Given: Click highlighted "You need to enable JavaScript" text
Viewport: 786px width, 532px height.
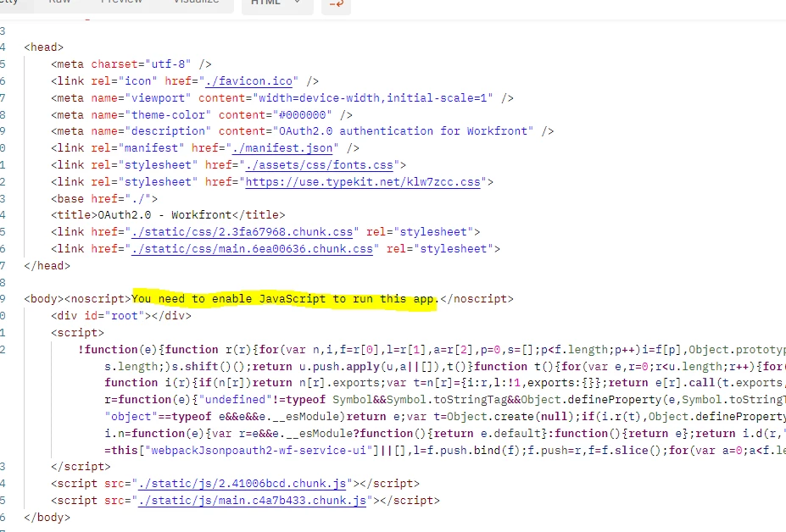Looking at the screenshot, I should pyautogui.click(x=229, y=299).
